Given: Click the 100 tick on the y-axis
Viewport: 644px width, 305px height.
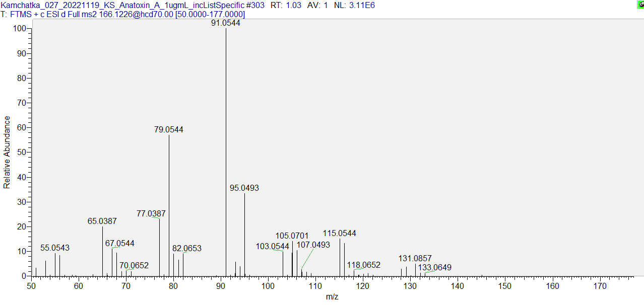Looking at the screenshot, I should tap(19, 29).
